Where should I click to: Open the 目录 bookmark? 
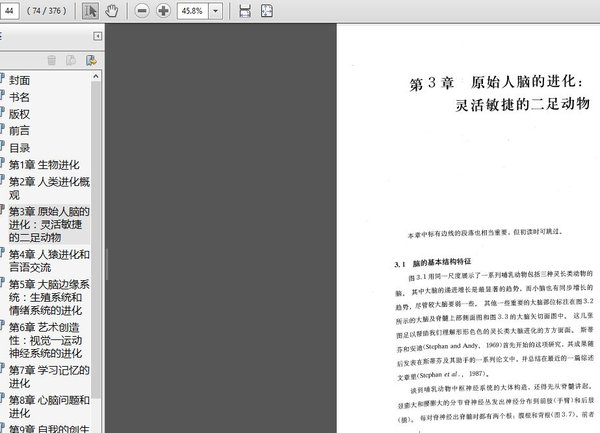[20, 148]
